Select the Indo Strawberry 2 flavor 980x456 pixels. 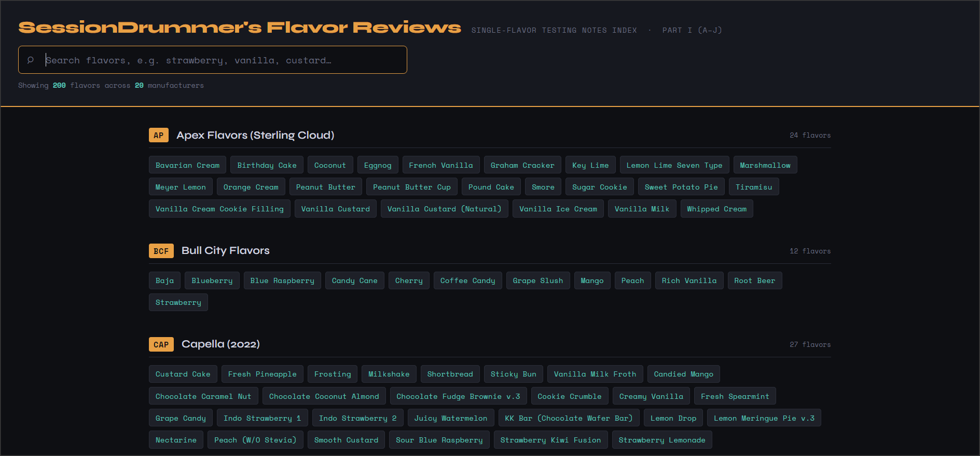[357, 418]
